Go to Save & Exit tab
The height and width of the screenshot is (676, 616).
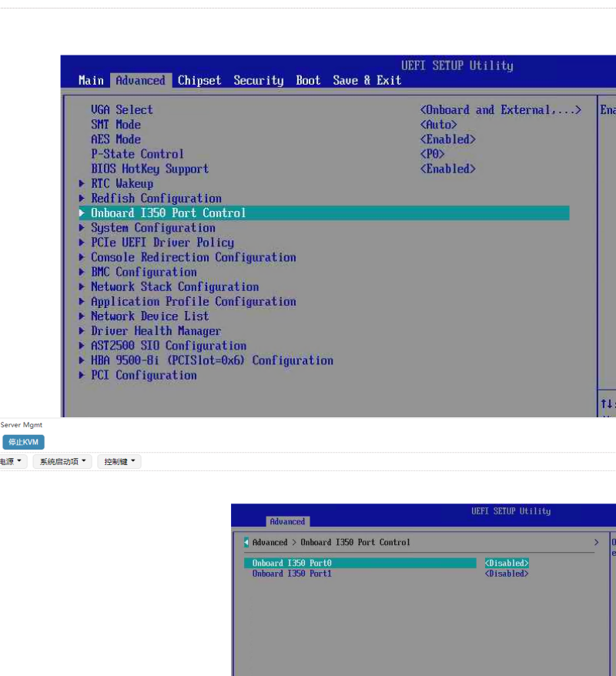(367, 80)
